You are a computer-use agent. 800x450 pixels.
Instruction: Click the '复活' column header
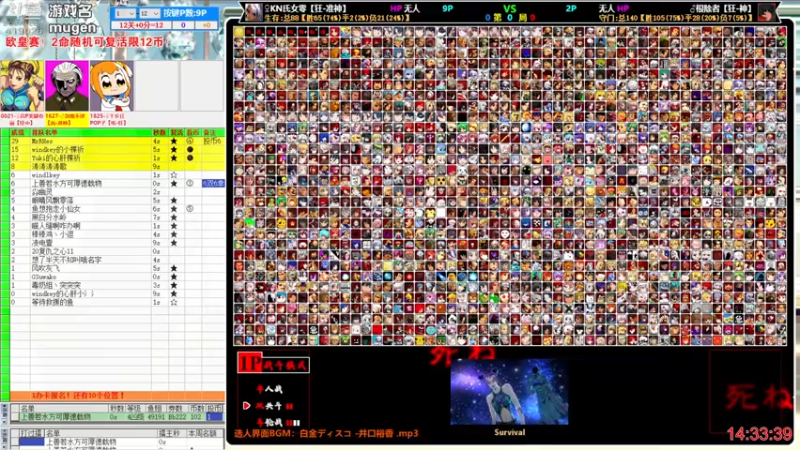click(x=177, y=133)
